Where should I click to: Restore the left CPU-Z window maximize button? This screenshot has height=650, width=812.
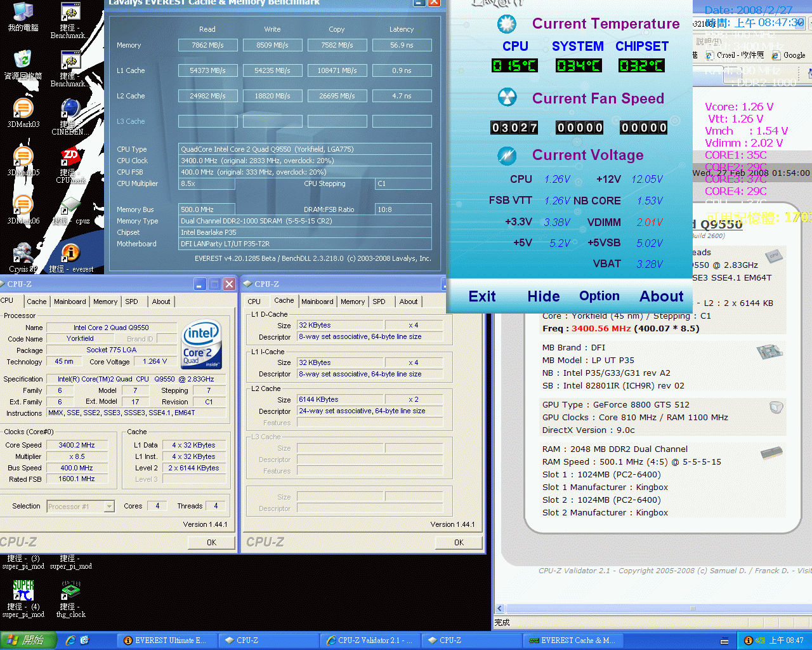(x=214, y=284)
